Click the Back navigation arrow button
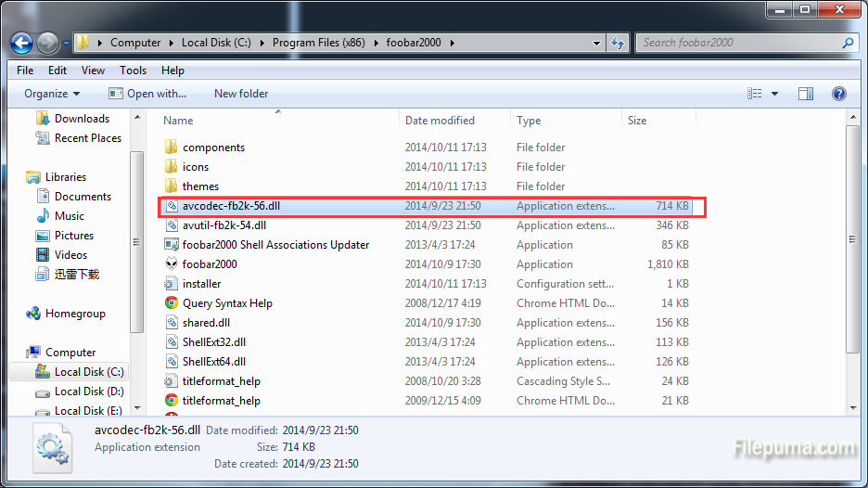Viewport: 868px width, 488px height. click(22, 43)
